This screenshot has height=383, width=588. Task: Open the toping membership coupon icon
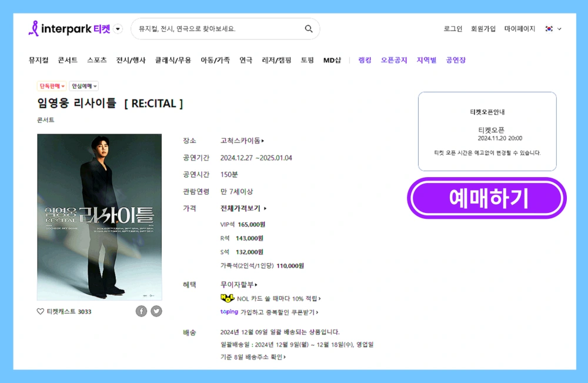[229, 311]
